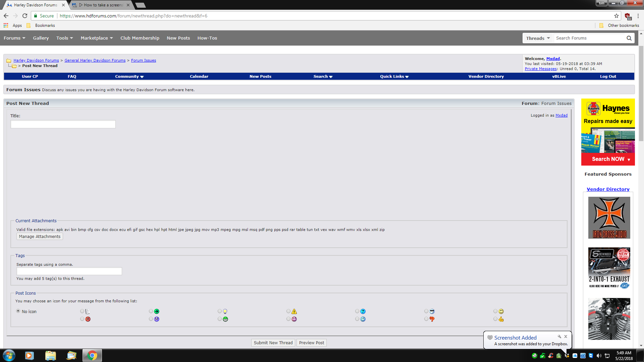
Task: Choose the warning triangle post icon radio
Action: pyautogui.click(x=288, y=311)
